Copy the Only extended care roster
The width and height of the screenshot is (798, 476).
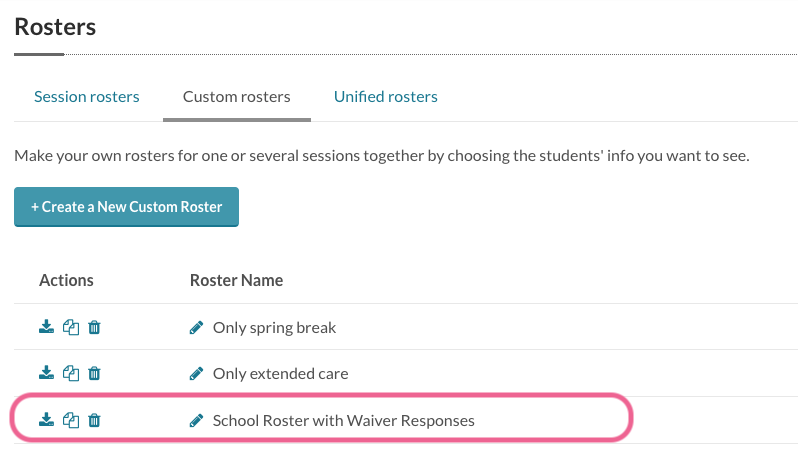(x=71, y=373)
